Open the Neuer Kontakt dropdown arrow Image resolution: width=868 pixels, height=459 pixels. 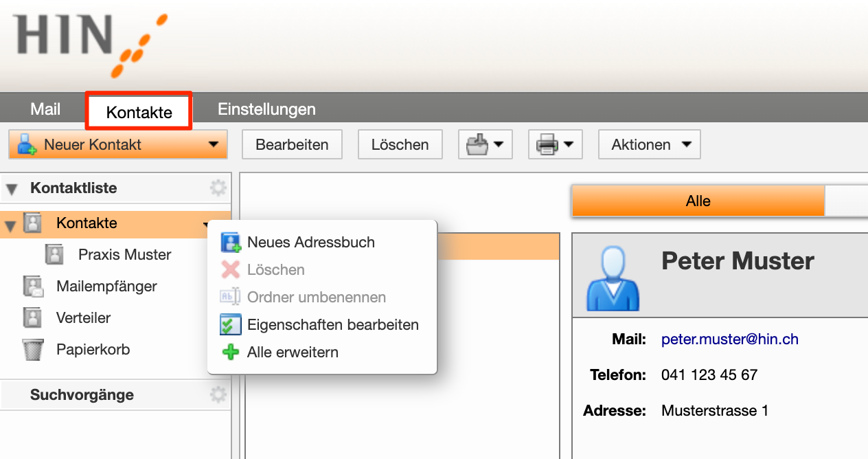point(214,145)
